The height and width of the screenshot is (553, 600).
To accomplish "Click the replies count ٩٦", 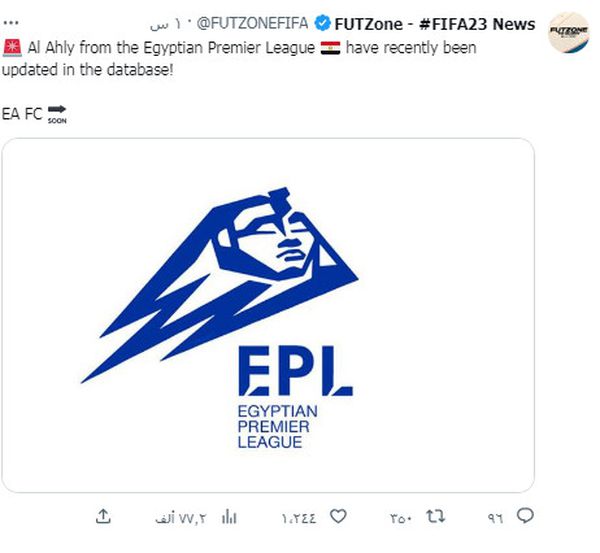I will [495, 518].
